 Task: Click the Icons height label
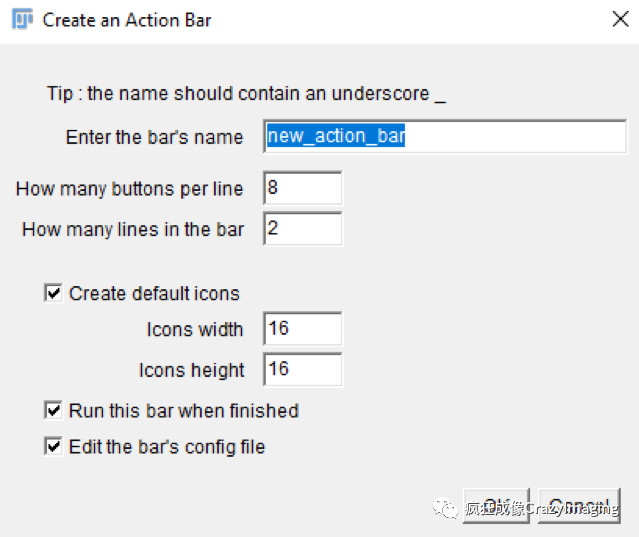(x=192, y=370)
